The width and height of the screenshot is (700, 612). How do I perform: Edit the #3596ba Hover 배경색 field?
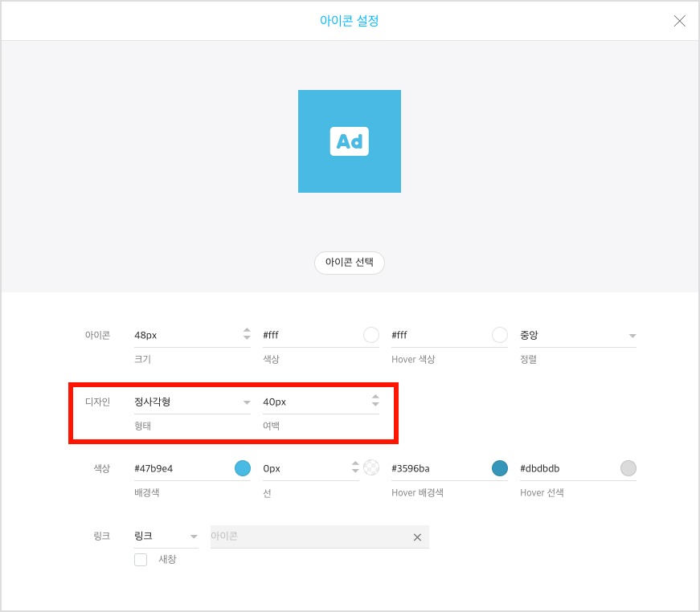click(x=440, y=469)
